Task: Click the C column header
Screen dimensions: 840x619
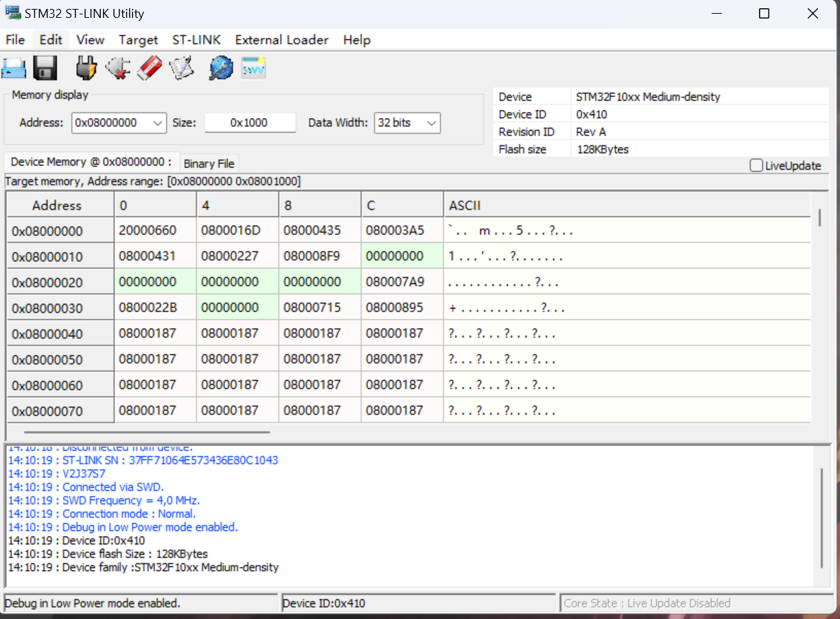Action: (402, 205)
